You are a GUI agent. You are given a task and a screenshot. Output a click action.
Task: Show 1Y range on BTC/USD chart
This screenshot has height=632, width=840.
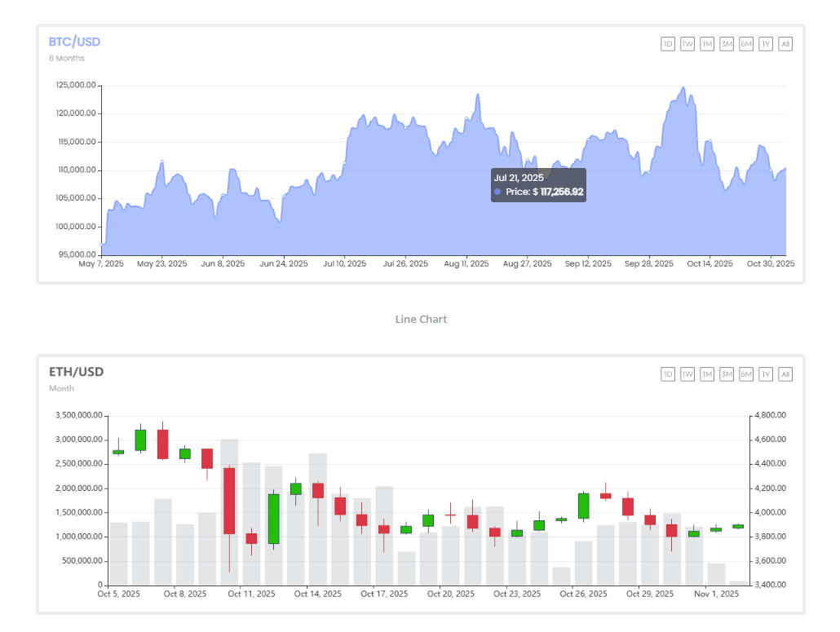point(766,44)
